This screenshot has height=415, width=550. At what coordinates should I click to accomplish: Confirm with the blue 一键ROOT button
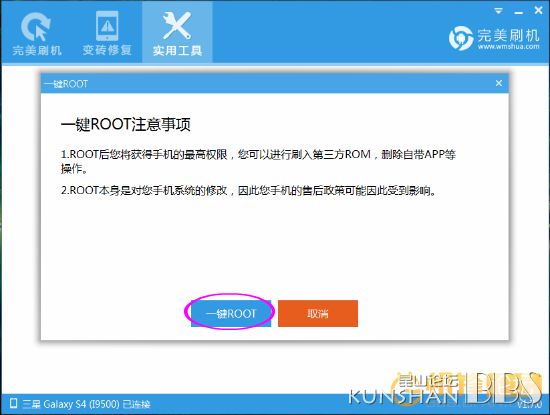[x=231, y=313]
